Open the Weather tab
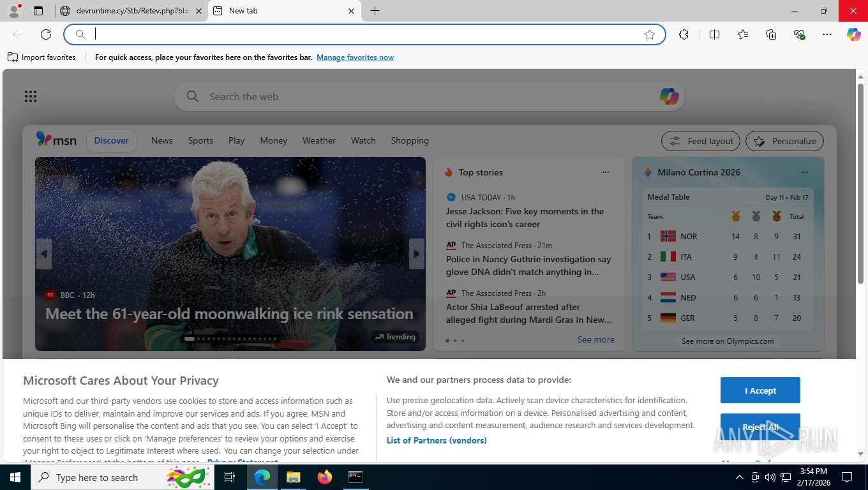The image size is (868, 490). pos(319,140)
